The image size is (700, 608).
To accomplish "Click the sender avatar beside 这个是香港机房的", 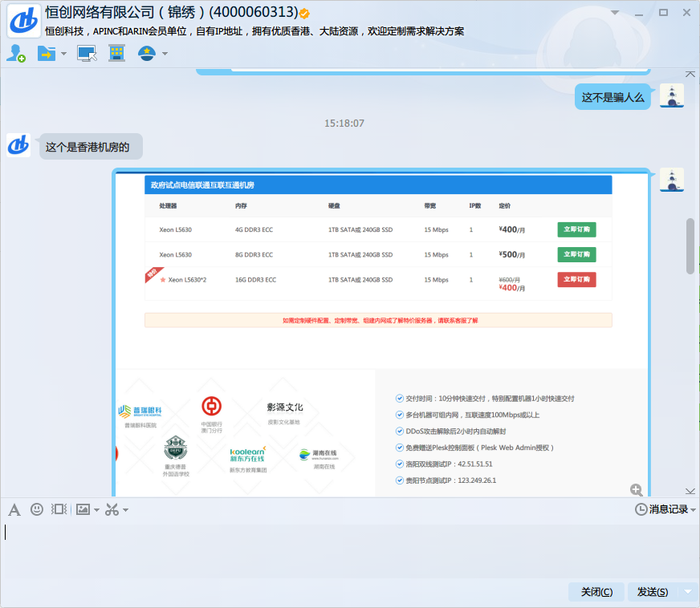I will [x=18, y=145].
